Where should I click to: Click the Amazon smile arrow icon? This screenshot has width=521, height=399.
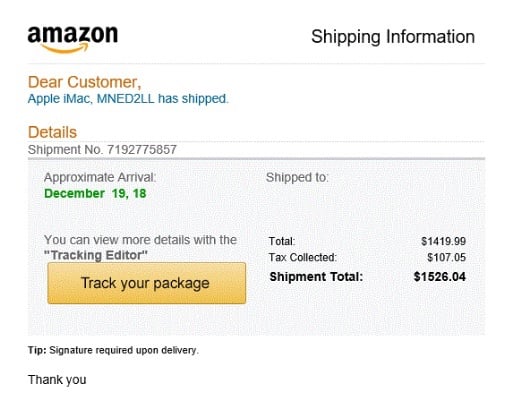pos(66,48)
